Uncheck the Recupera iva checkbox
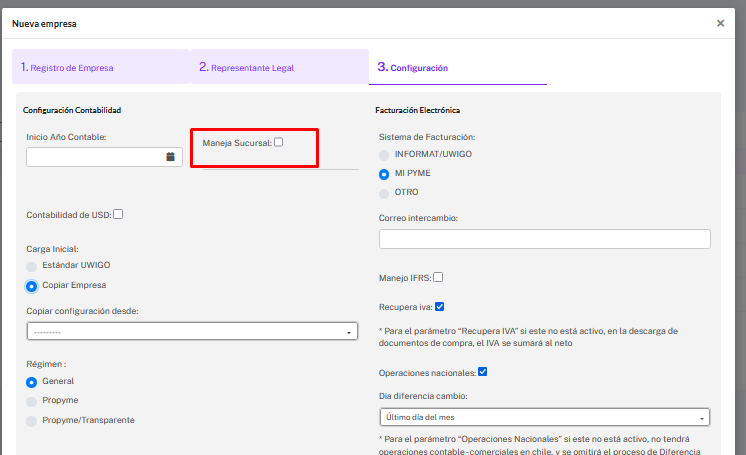Viewport: 746px width, 455px height. click(440, 306)
